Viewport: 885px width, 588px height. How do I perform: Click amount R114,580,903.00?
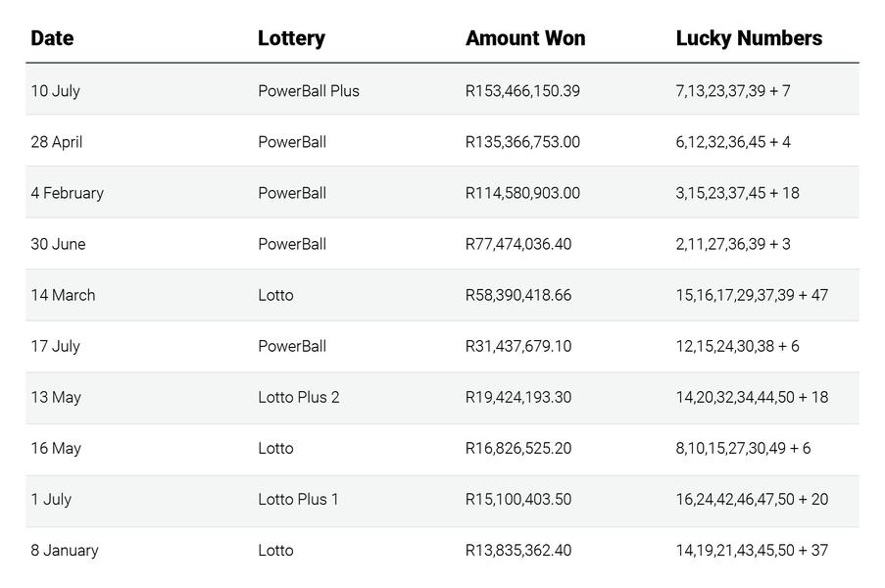[x=522, y=193]
